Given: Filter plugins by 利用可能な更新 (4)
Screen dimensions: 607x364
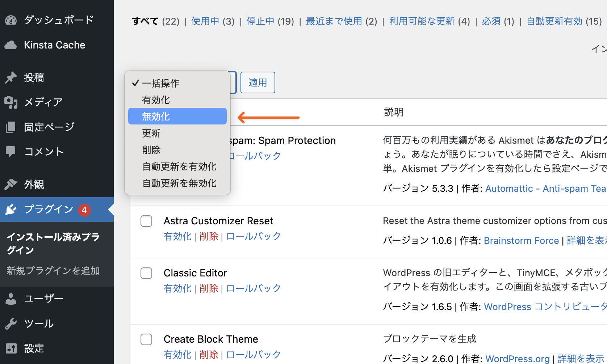Looking at the screenshot, I should [430, 21].
